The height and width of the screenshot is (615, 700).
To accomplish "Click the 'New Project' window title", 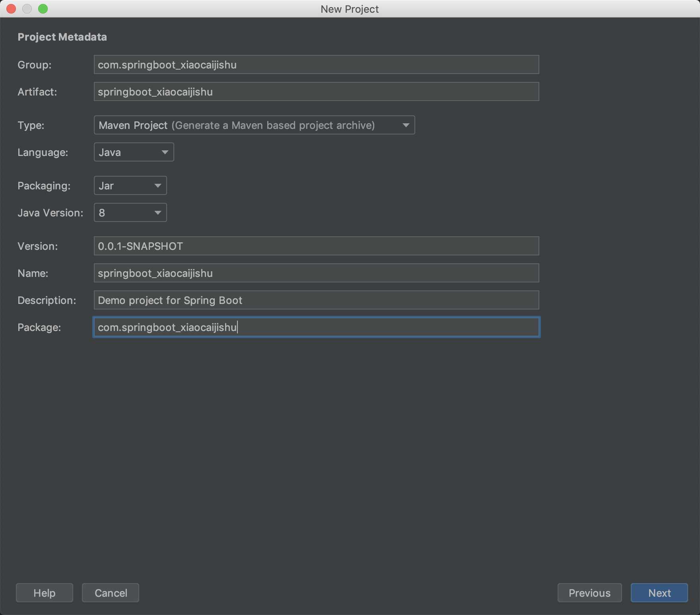I will click(x=350, y=9).
